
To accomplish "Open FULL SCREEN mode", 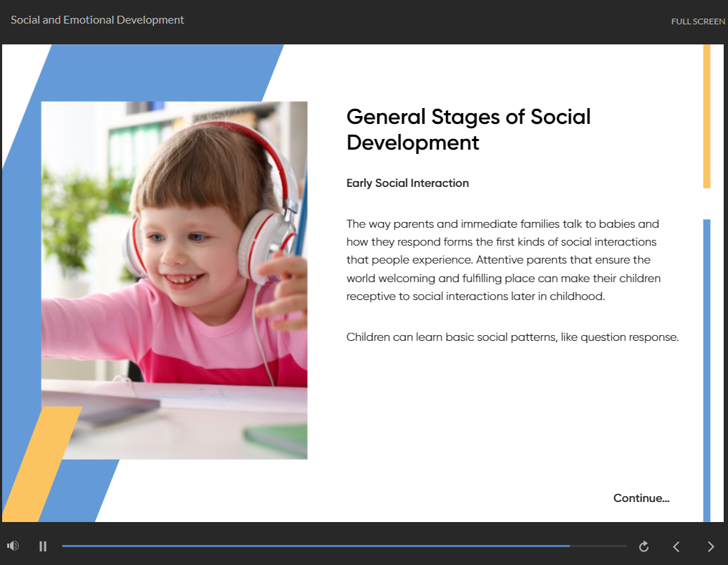I will [x=697, y=21].
